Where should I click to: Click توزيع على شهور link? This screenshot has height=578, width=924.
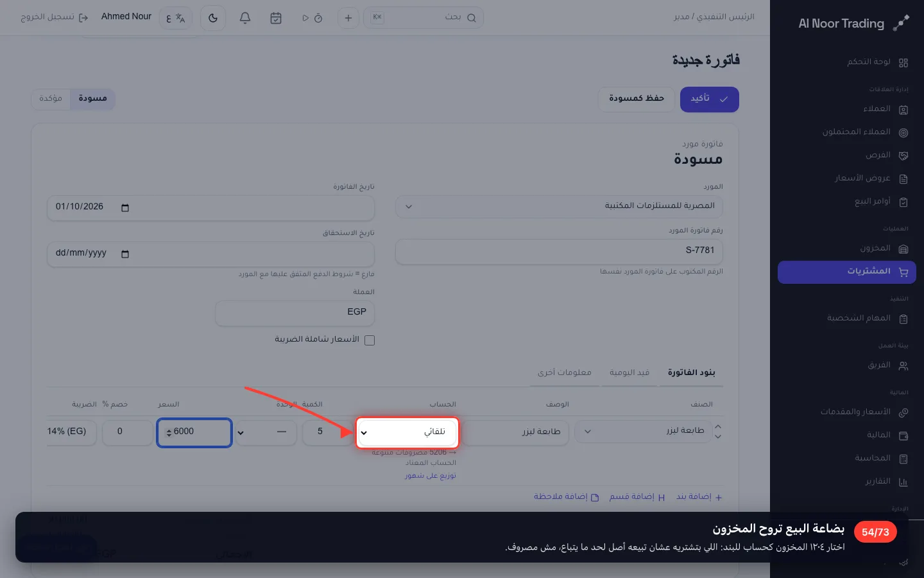pos(431,476)
